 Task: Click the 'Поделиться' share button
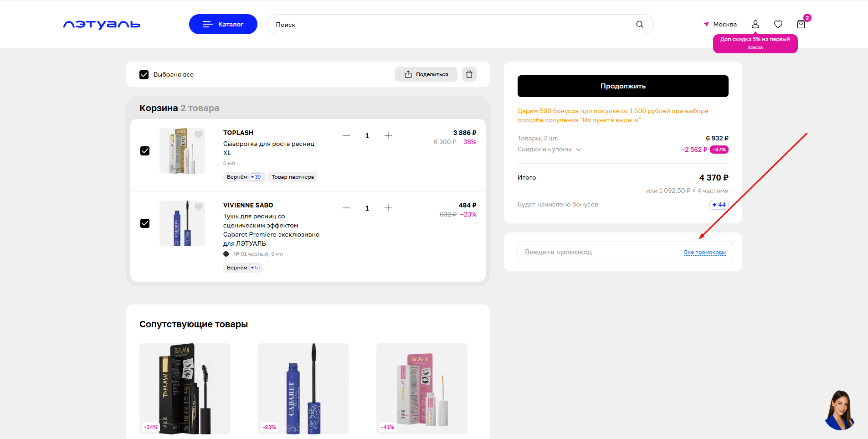click(426, 74)
